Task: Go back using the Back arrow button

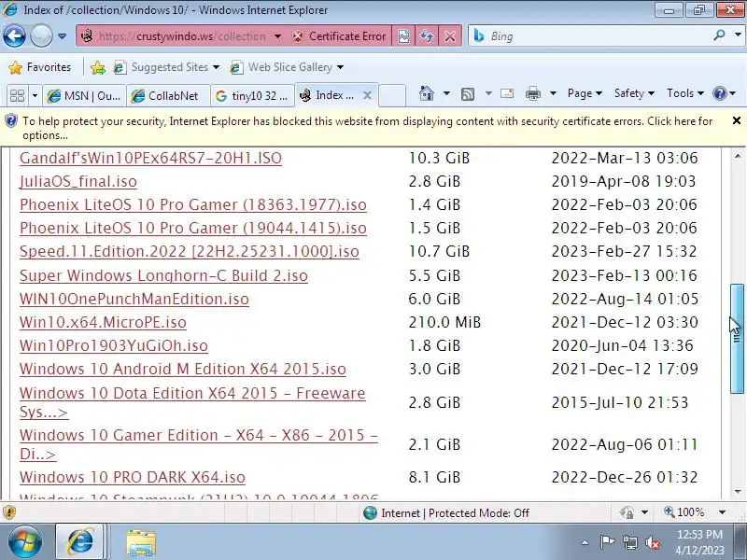Action: coord(14,35)
